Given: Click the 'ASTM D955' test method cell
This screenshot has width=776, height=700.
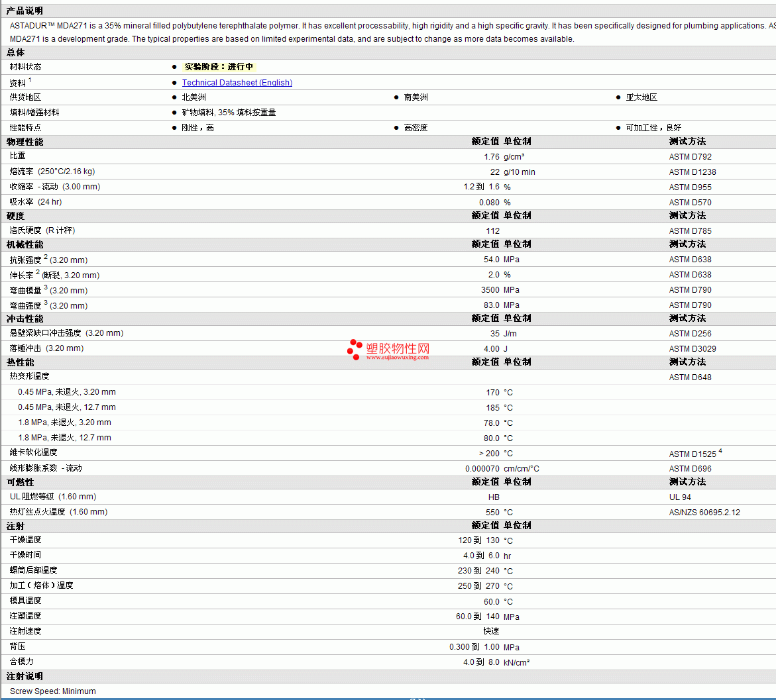Looking at the screenshot, I should click(690, 187).
